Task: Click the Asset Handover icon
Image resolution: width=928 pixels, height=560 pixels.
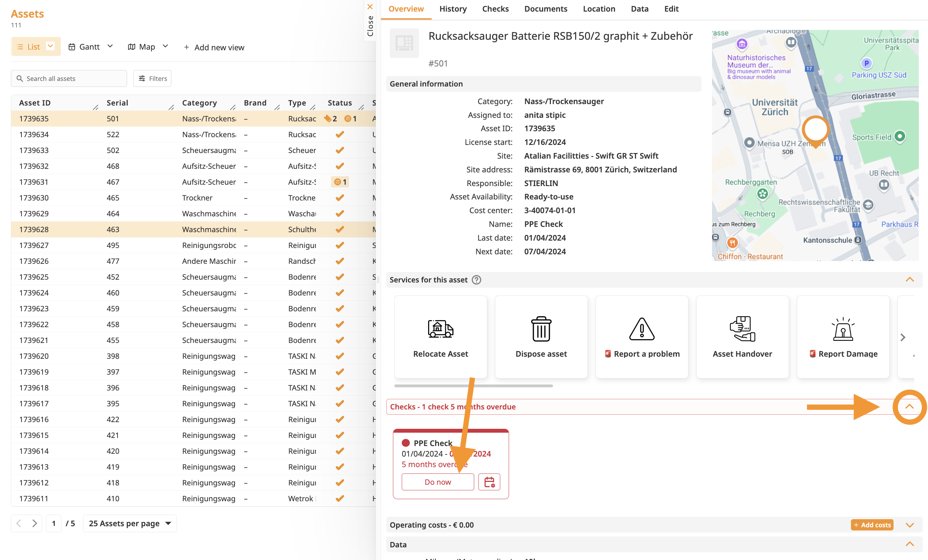Action: tap(742, 329)
